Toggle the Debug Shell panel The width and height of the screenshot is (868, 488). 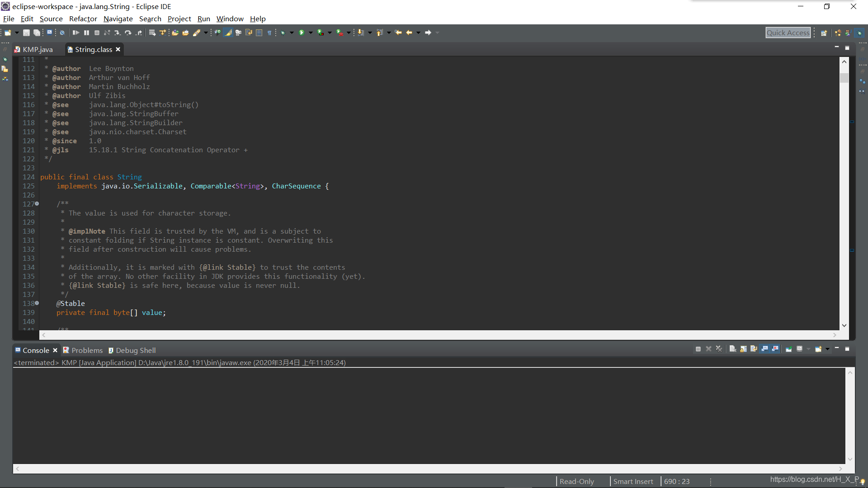pos(136,350)
